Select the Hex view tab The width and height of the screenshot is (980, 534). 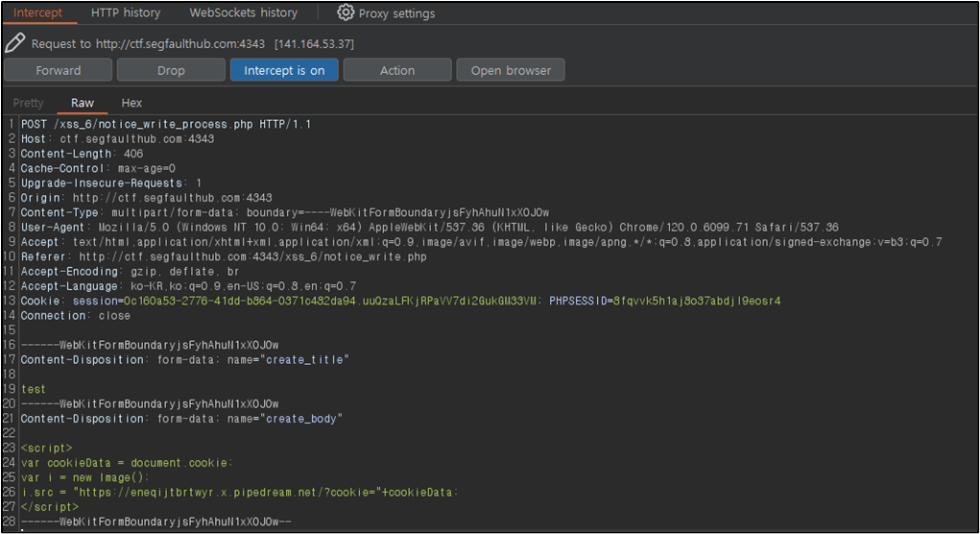point(131,103)
